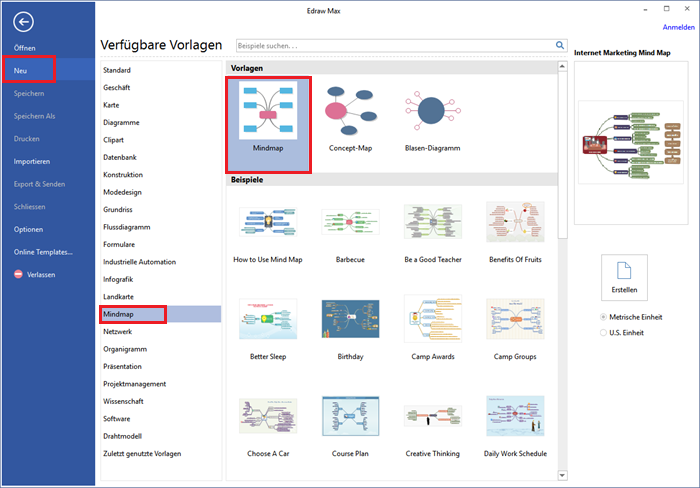Open the Course Plan example
The image size is (700, 488).
(350, 416)
